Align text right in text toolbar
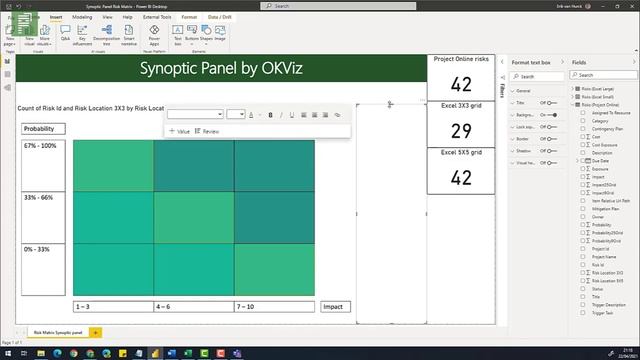This screenshot has height=360, width=640. tap(325, 115)
